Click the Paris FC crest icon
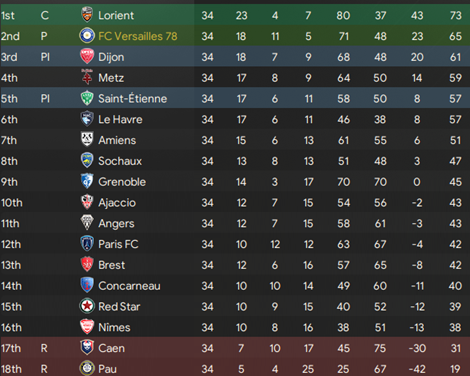Screen dimensions: 470x376 [x=87, y=244]
